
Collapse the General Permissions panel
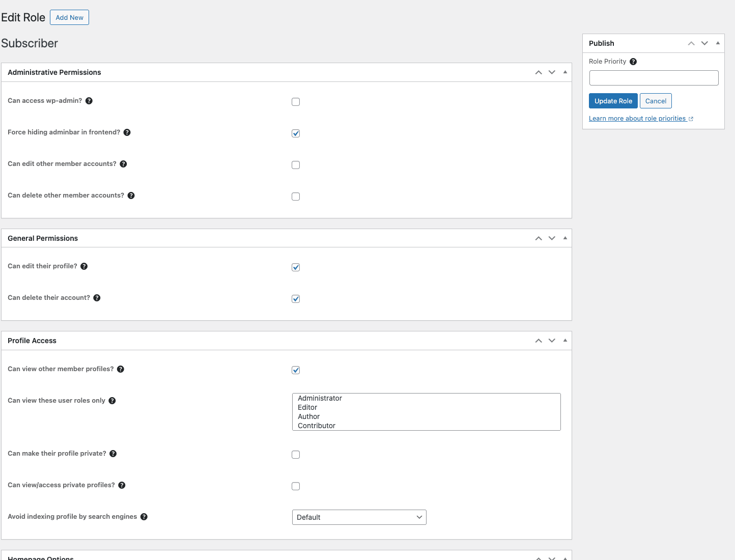[x=565, y=238]
